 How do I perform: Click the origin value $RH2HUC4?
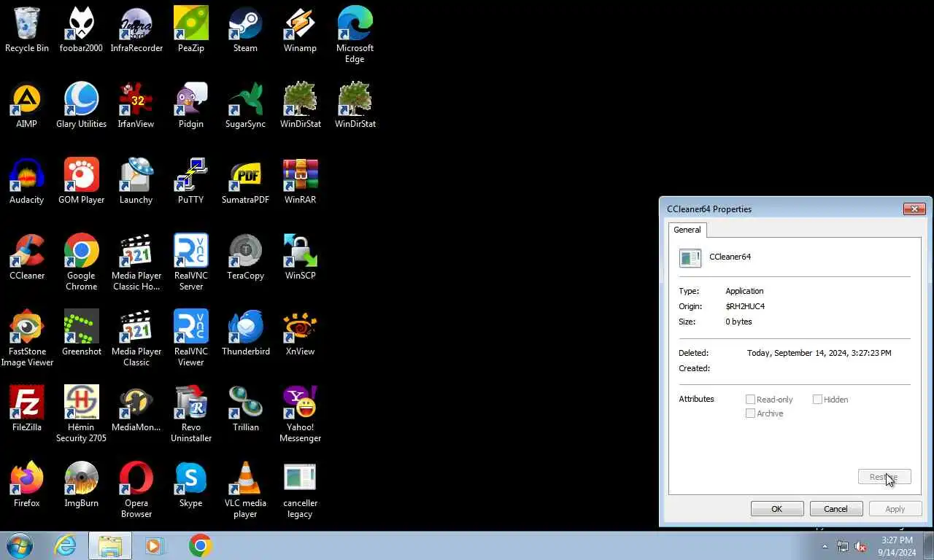[x=745, y=306]
